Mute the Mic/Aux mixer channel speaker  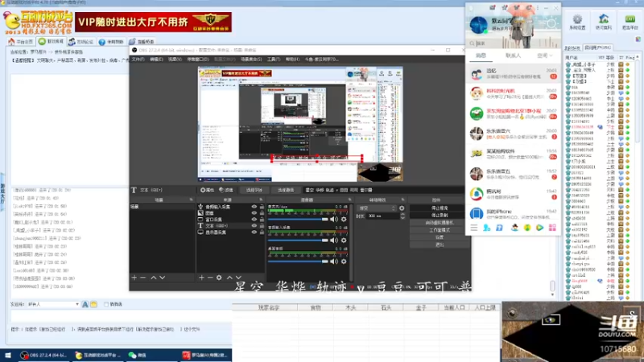click(x=334, y=219)
